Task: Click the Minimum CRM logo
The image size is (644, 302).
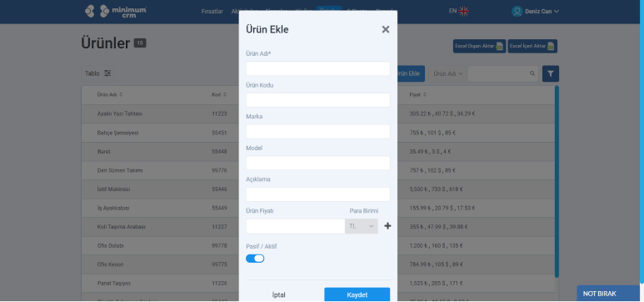Action: (116, 11)
